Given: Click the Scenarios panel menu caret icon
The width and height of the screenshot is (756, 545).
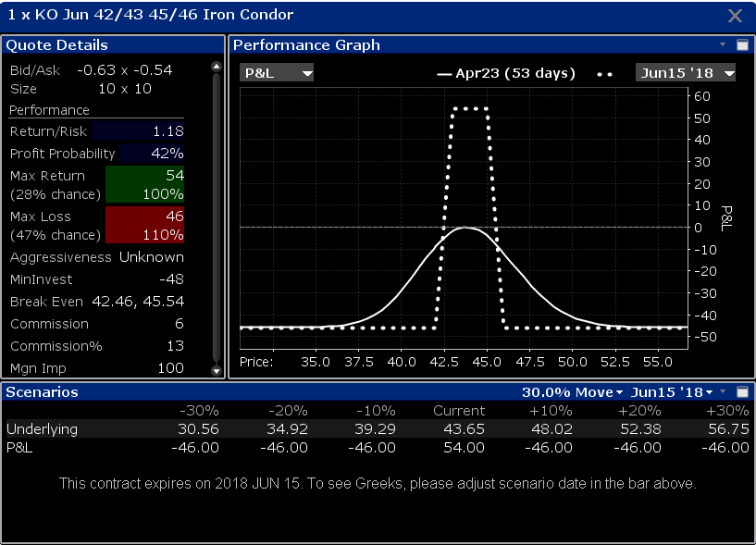Looking at the screenshot, I should (x=723, y=391).
